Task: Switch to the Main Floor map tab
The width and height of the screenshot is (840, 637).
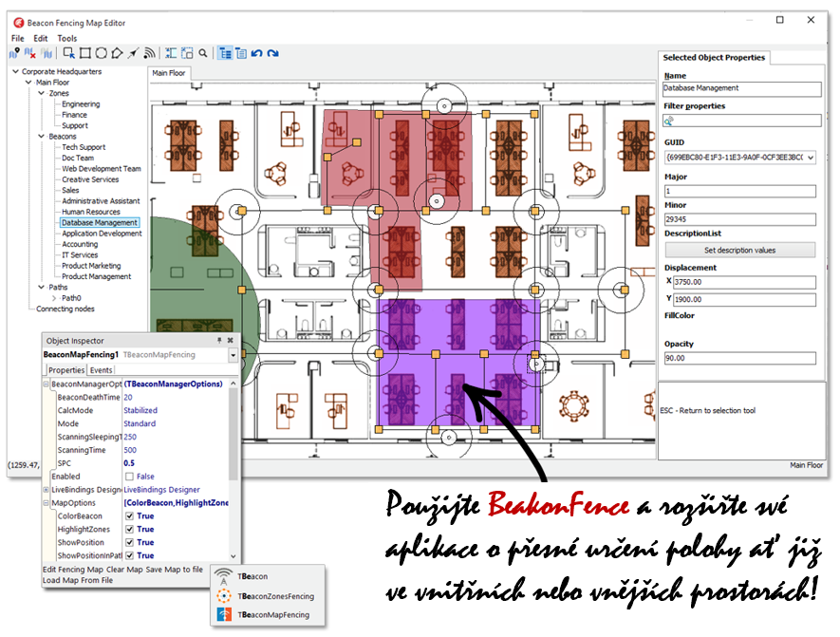Action: (x=169, y=73)
